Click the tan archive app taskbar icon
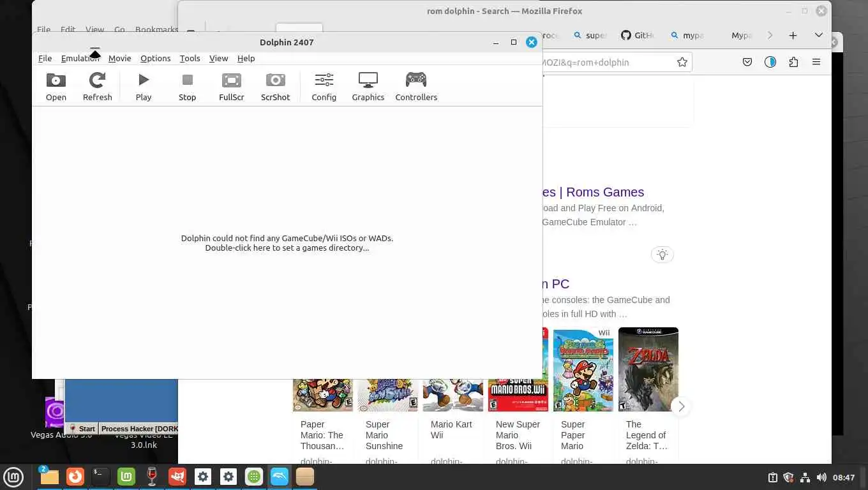This screenshot has height=490, width=868. tap(305, 477)
